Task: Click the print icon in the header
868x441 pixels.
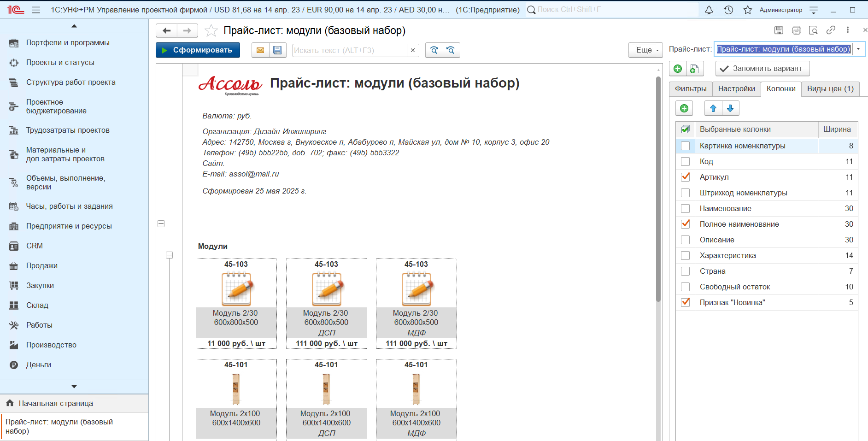Action: [796, 30]
